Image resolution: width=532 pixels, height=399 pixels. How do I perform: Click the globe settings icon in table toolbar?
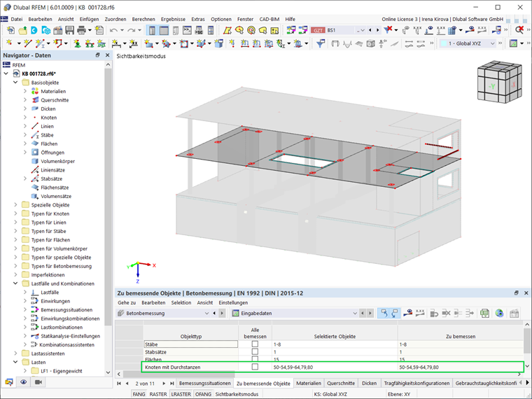pyautogui.click(x=499, y=313)
